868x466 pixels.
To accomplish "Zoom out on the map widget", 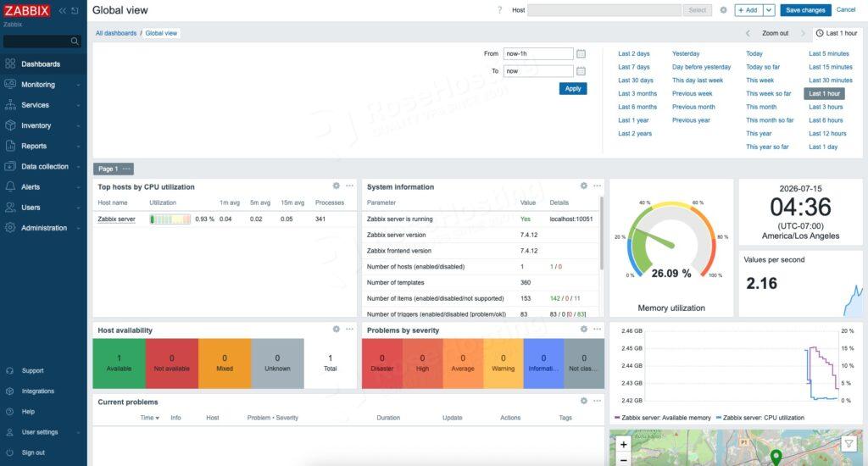I will pyautogui.click(x=623, y=460).
